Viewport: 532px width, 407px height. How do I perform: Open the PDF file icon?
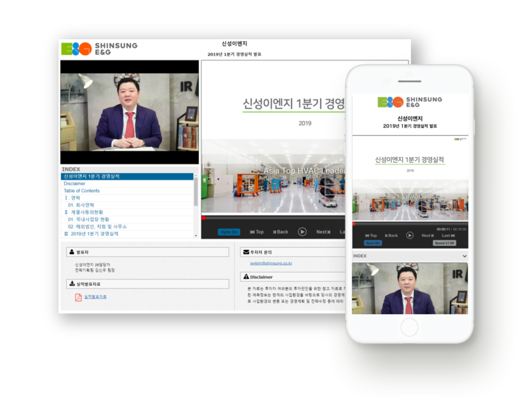click(x=78, y=298)
